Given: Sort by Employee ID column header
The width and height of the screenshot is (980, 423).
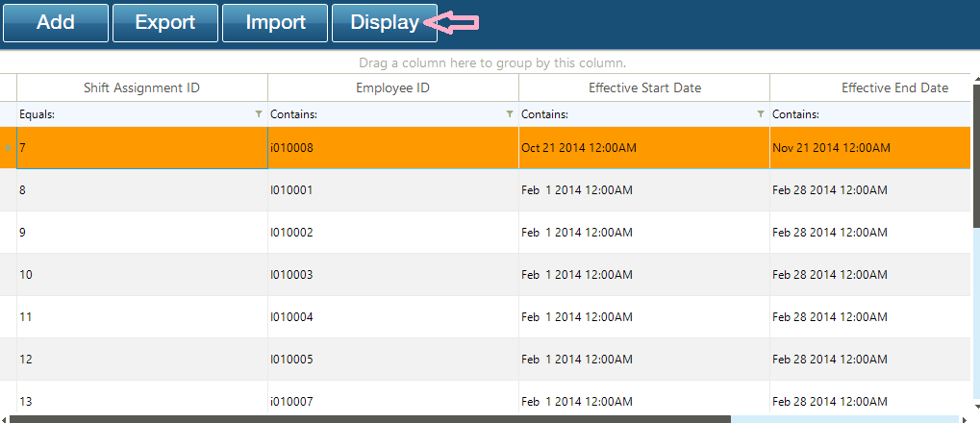Looking at the screenshot, I should [x=393, y=88].
